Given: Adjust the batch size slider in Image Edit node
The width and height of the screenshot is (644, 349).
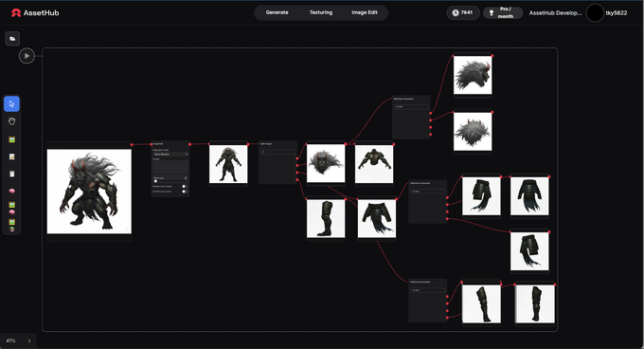Looking at the screenshot, I should pyautogui.click(x=170, y=180).
